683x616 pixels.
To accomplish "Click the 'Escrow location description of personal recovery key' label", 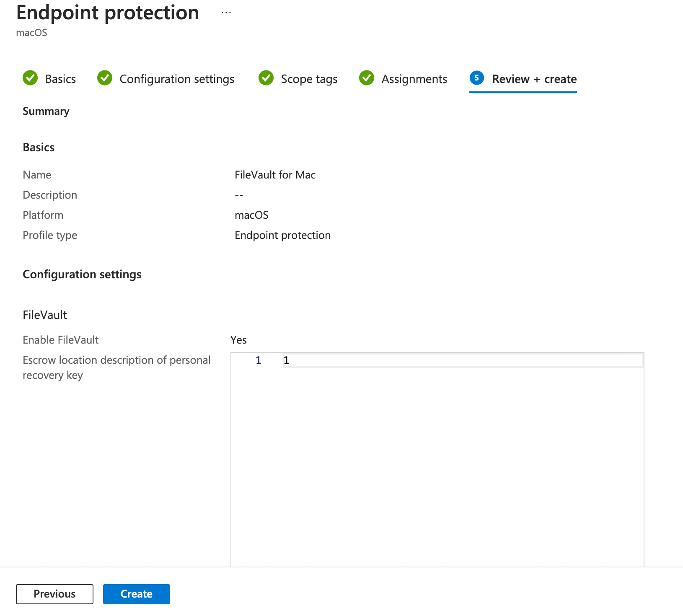I will (116, 368).
